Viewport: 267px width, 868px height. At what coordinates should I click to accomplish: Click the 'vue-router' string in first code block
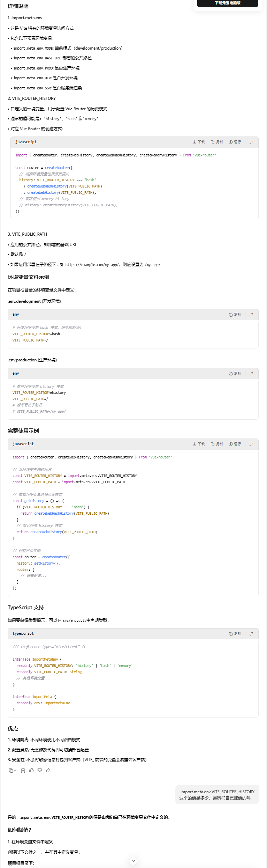204,155
